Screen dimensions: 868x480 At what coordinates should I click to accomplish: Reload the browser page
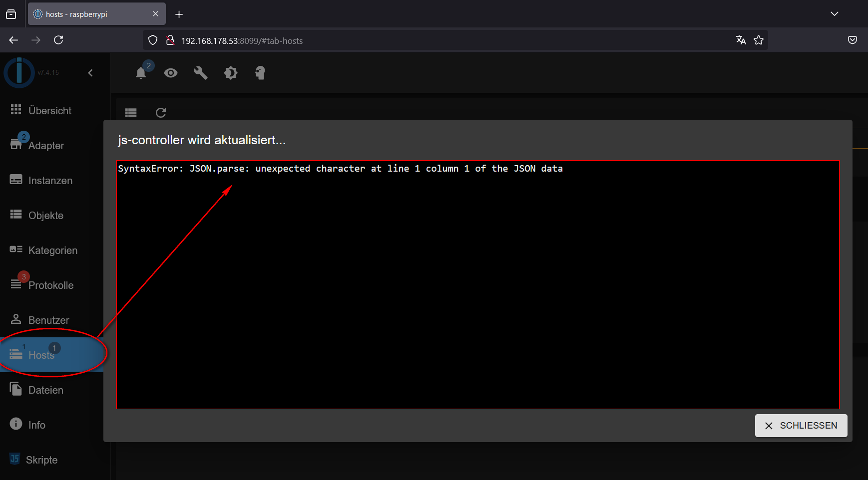pyautogui.click(x=58, y=40)
